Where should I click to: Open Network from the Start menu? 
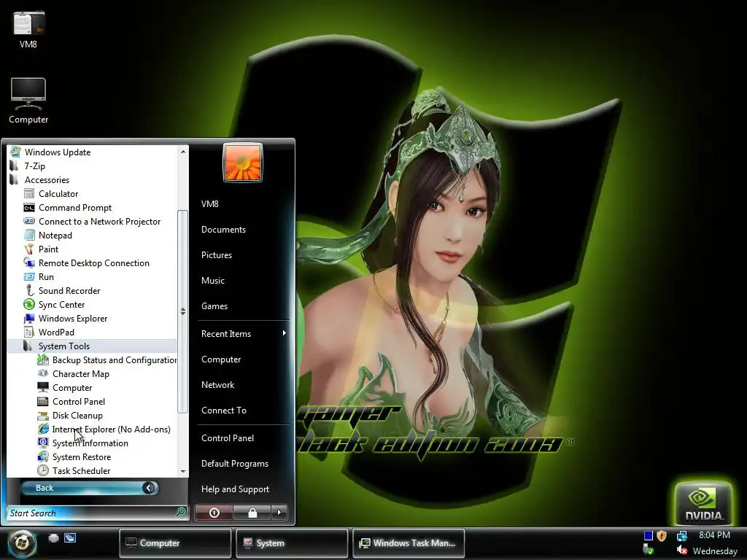point(217,385)
